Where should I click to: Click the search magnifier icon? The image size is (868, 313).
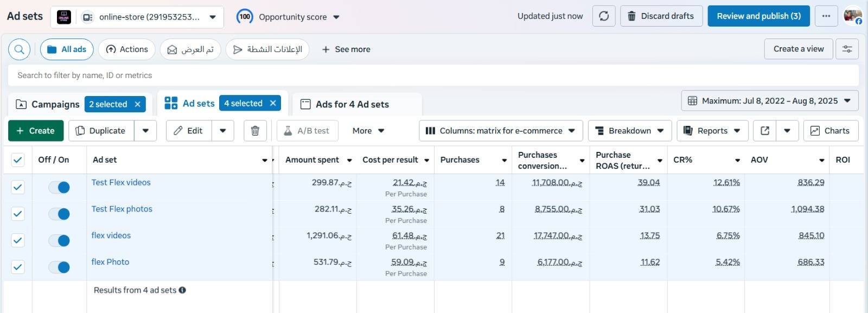click(x=19, y=49)
